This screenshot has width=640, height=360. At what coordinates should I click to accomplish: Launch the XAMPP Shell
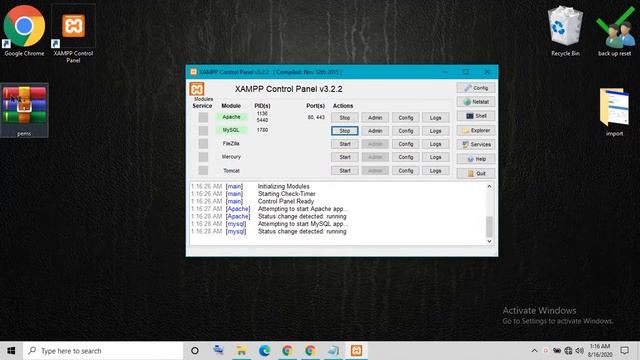pyautogui.click(x=476, y=116)
